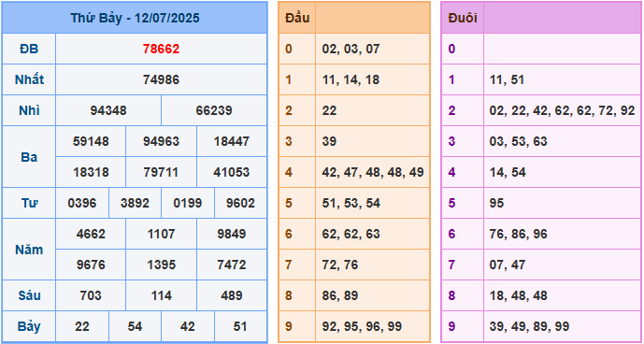Click value 95 in Đuôi table row 5

point(496,203)
